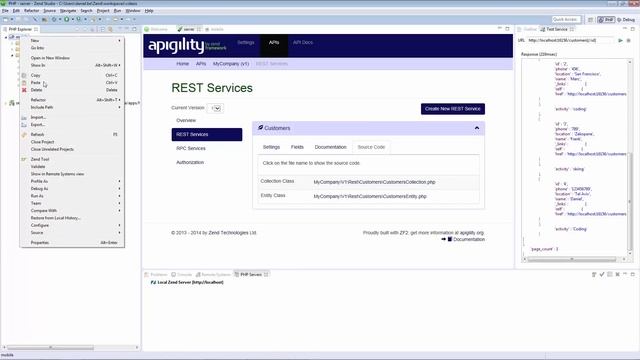Click the external tools icon in main toolbar
The height and width of the screenshot is (360, 640).
coord(79,19)
